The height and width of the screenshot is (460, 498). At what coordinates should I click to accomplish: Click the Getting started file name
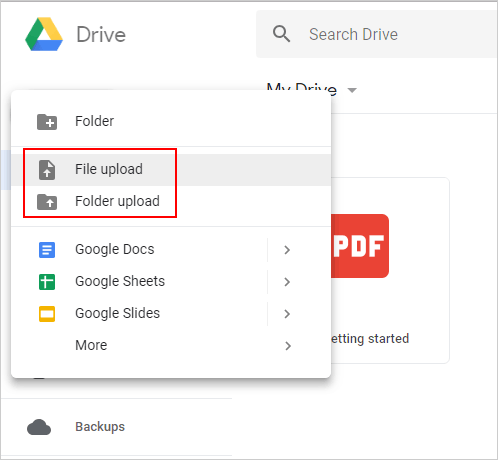(x=370, y=339)
